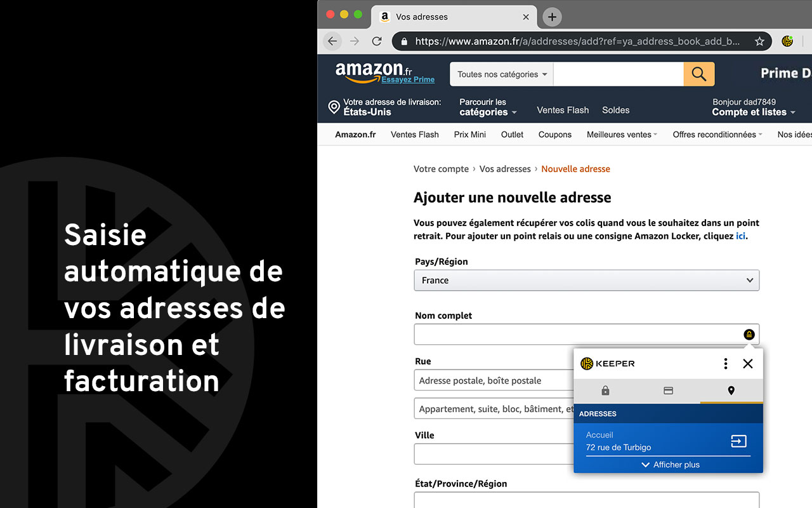Screen dimensions: 812x508
Task: Select Keeper addresses location pin tab
Action: pos(731,391)
